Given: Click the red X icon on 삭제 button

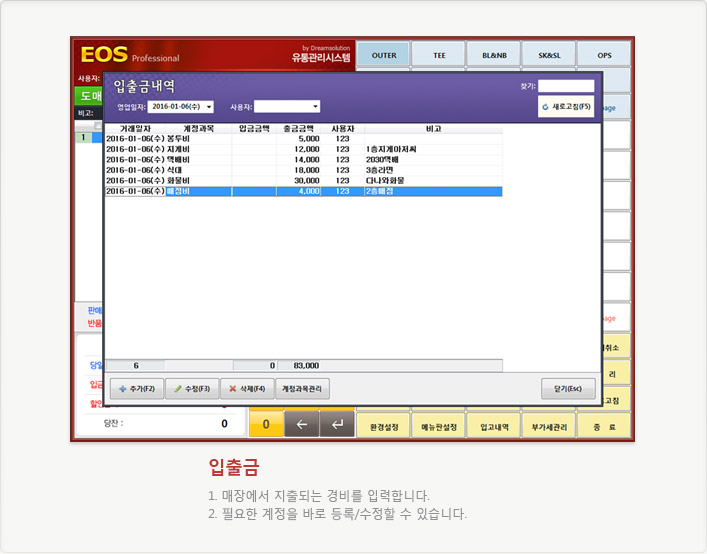Looking at the screenshot, I should pos(233,389).
